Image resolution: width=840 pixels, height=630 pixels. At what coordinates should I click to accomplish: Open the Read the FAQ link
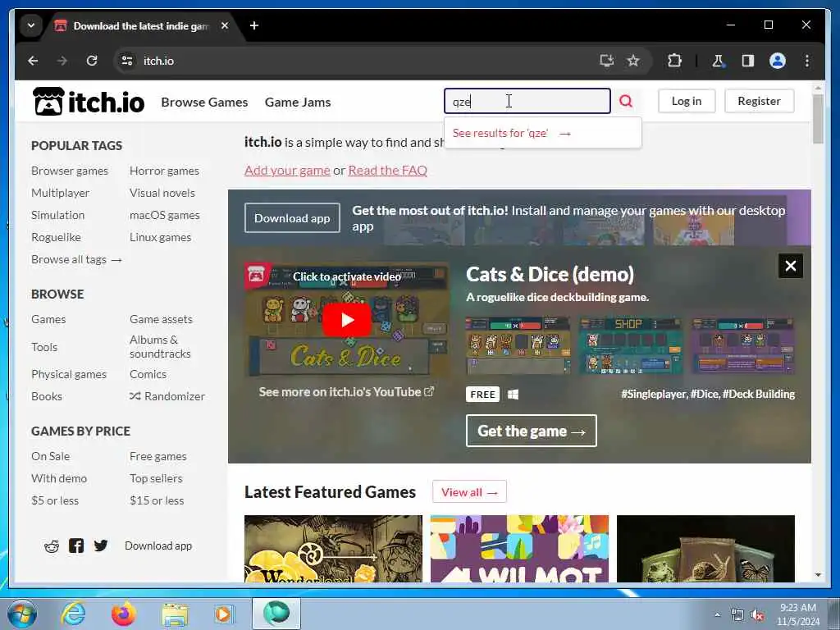387,171
